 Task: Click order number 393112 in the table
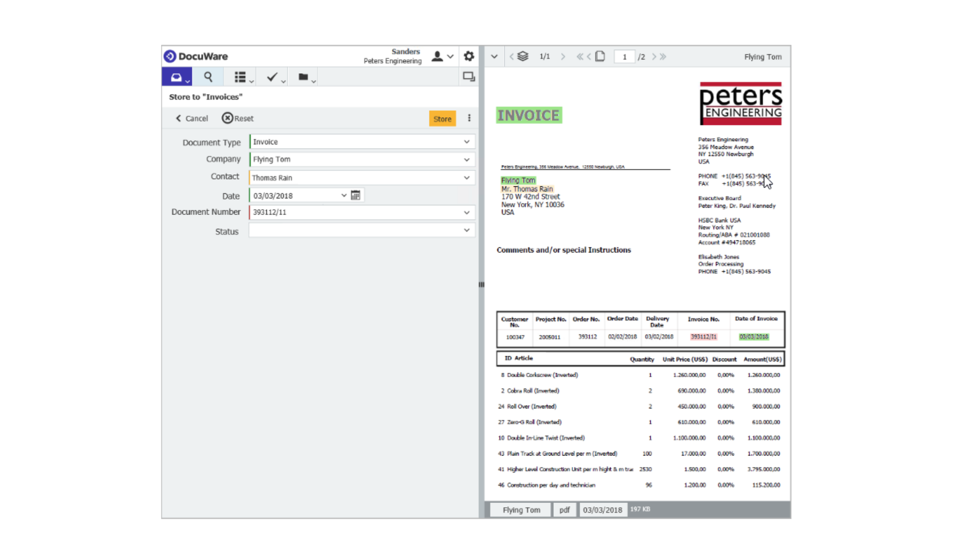(588, 337)
